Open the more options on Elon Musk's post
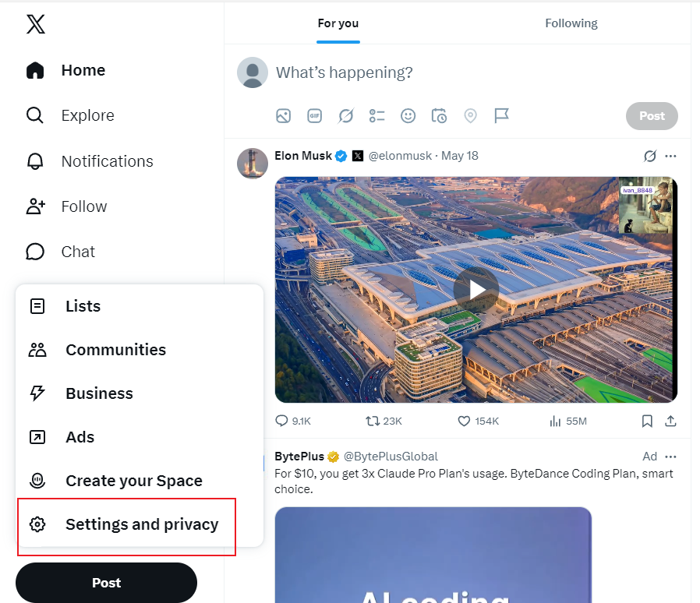 pyautogui.click(x=670, y=157)
